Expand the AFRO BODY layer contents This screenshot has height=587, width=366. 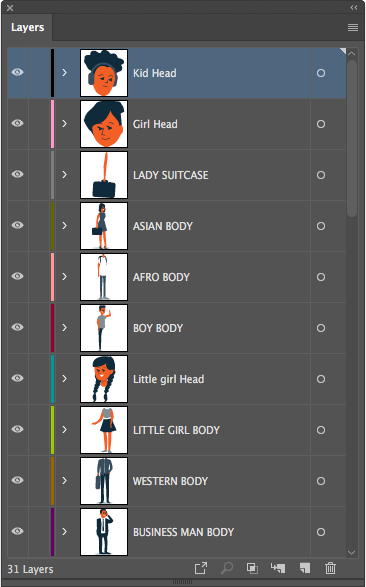point(64,276)
